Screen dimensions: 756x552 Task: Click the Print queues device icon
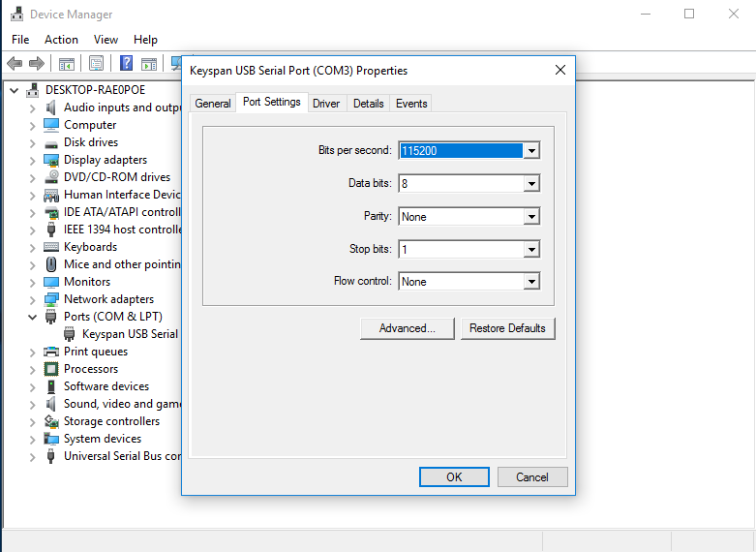[x=51, y=352]
